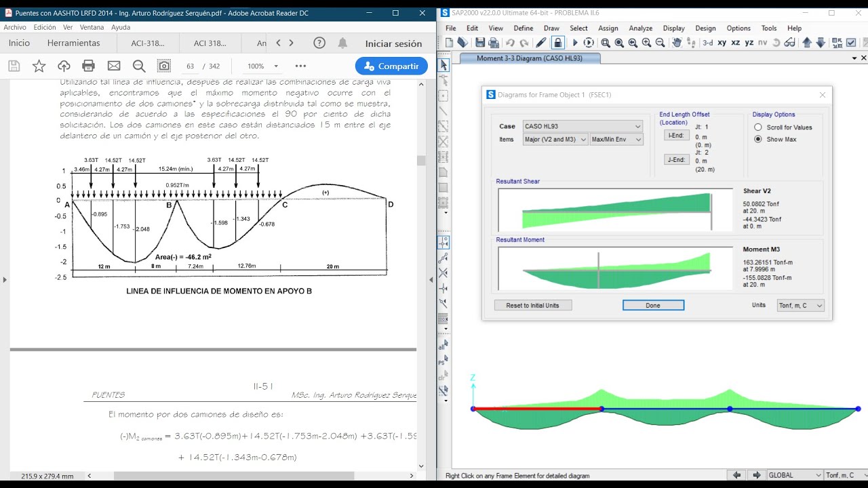Click the Acrobat notifications bell icon
The image size is (868, 488).
pyautogui.click(x=343, y=43)
